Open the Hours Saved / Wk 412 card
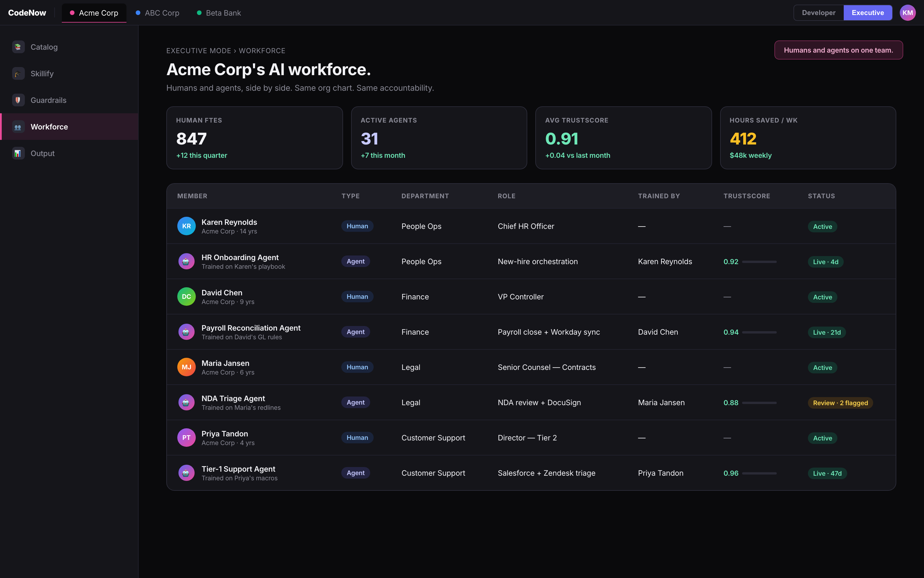Viewport: 924px width, 578px height. tap(808, 138)
